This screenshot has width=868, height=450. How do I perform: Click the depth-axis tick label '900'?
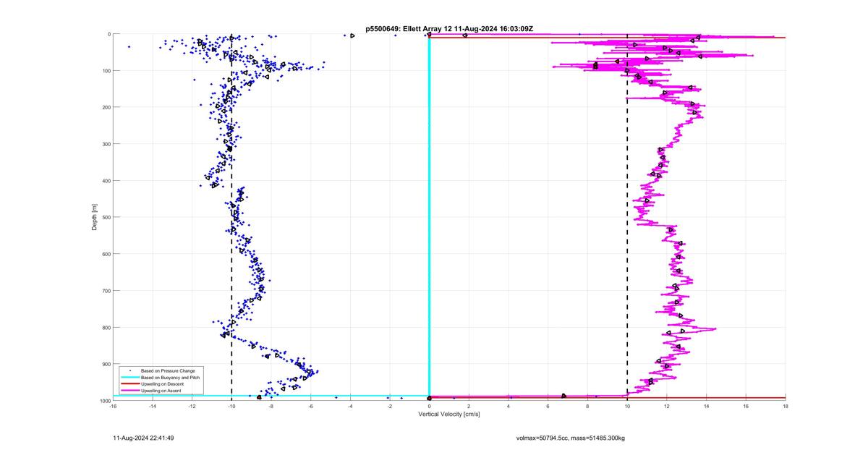[x=106, y=364]
